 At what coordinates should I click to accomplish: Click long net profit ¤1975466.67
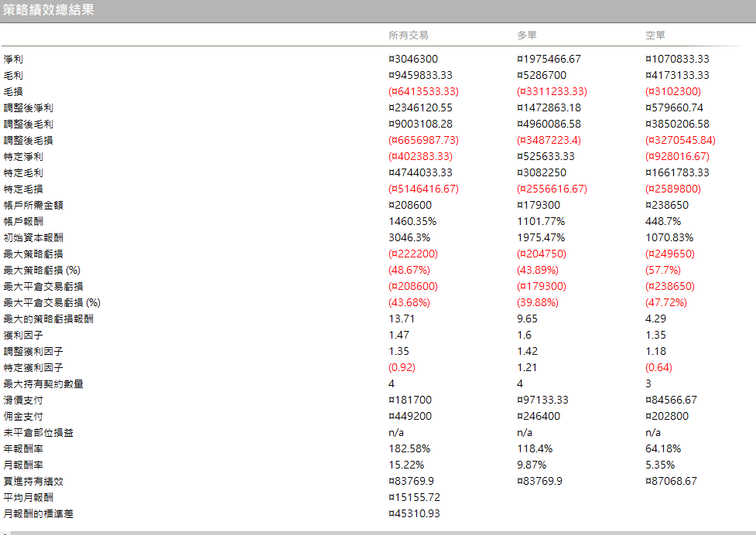pyautogui.click(x=549, y=60)
